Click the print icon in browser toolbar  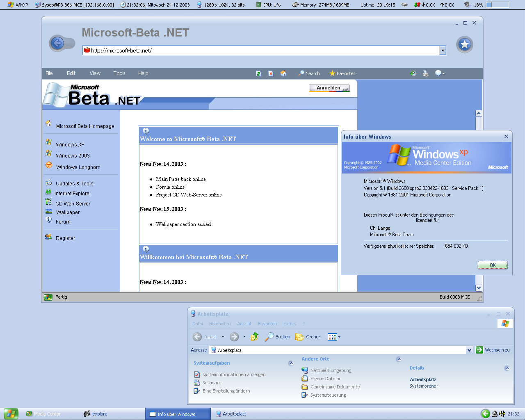[425, 73]
